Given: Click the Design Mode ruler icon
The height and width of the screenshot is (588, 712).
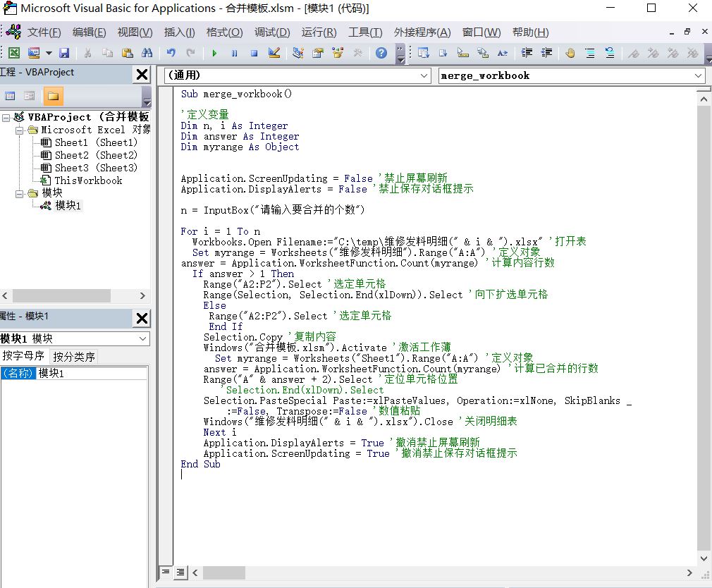Looking at the screenshot, I should pos(274,53).
